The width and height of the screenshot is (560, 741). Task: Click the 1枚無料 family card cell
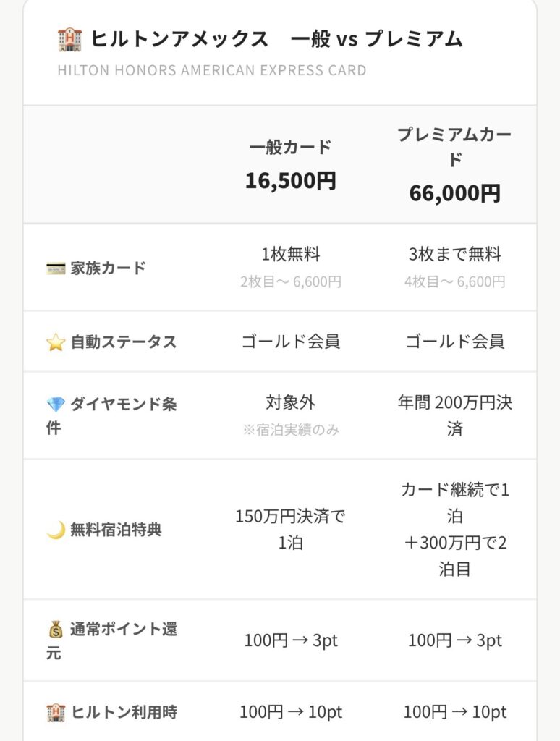coord(290,255)
